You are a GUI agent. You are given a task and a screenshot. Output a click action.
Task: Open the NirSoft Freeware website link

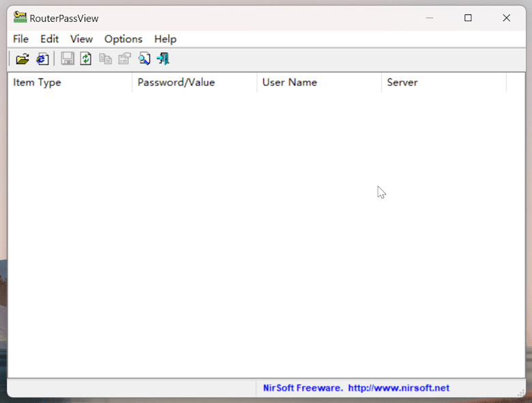(356, 388)
